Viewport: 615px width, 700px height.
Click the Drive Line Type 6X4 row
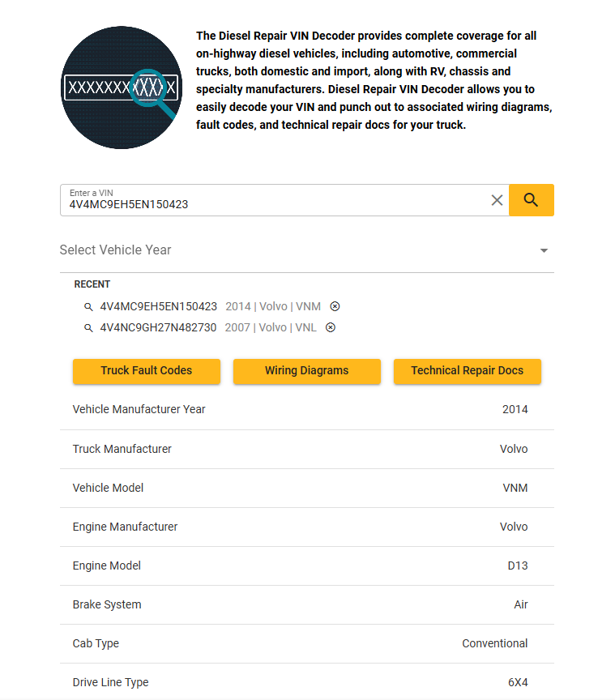pos(307,681)
